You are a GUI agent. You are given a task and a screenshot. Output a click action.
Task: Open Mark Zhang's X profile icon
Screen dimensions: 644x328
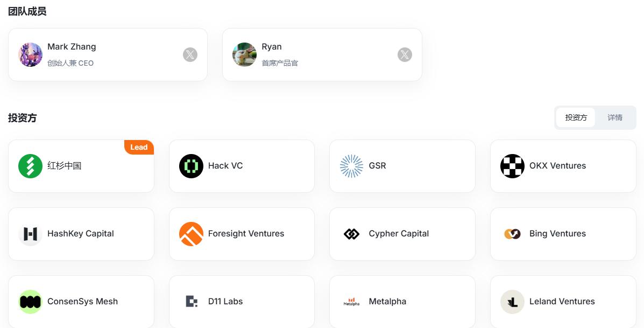pyautogui.click(x=190, y=54)
